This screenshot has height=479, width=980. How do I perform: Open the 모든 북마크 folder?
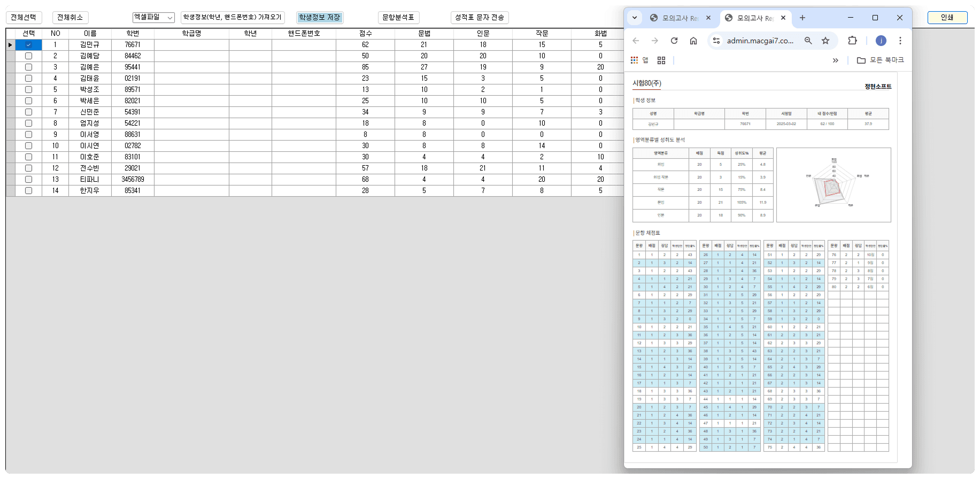(881, 60)
